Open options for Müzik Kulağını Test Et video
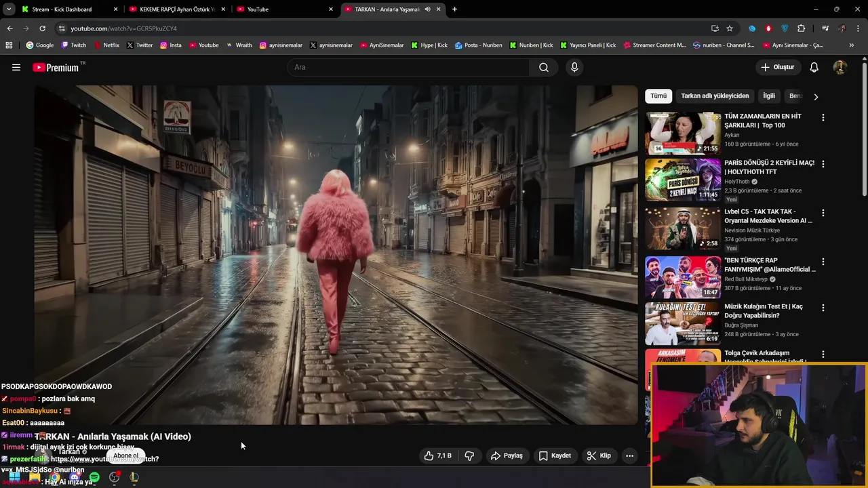Image resolution: width=868 pixels, height=488 pixels. point(823,308)
